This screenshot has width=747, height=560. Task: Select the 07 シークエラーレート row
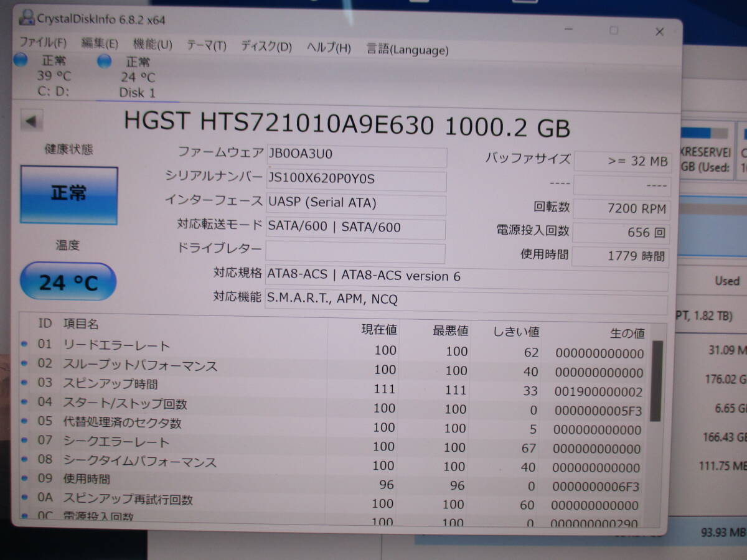[x=333, y=445]
